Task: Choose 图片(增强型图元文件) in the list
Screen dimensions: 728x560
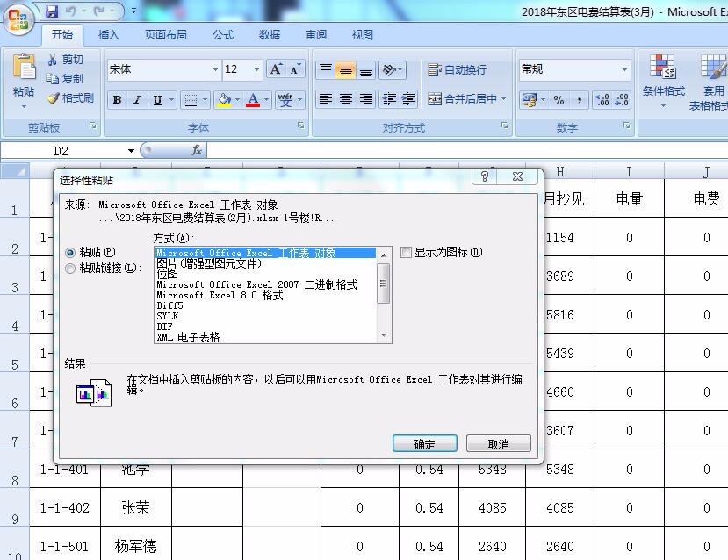Action: [209, 263]
